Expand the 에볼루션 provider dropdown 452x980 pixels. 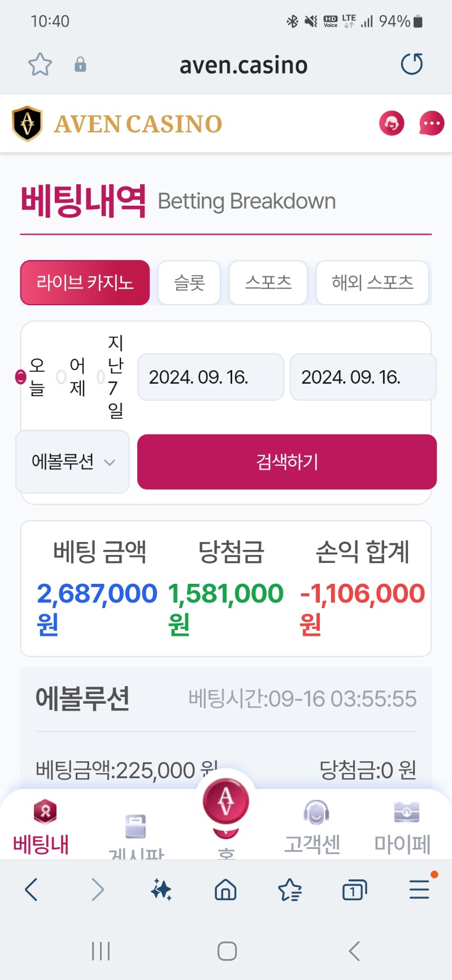(72, 462)
